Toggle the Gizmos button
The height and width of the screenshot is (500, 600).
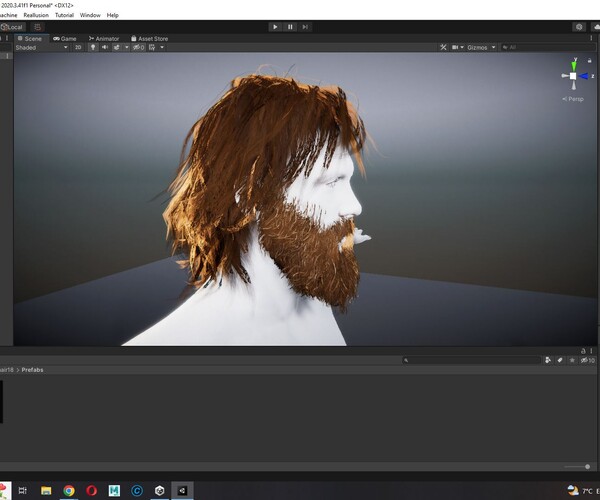pos(477,47)
